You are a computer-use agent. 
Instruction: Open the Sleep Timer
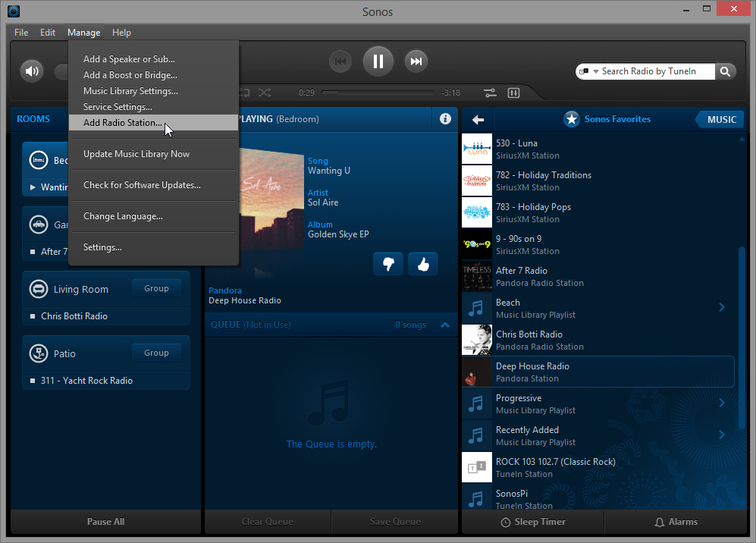coord(533,522)
